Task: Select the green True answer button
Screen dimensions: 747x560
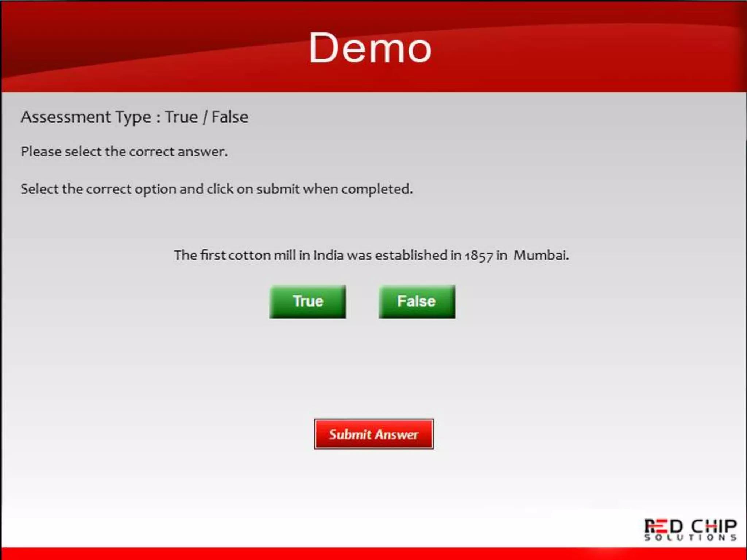Action: point(307,302)
